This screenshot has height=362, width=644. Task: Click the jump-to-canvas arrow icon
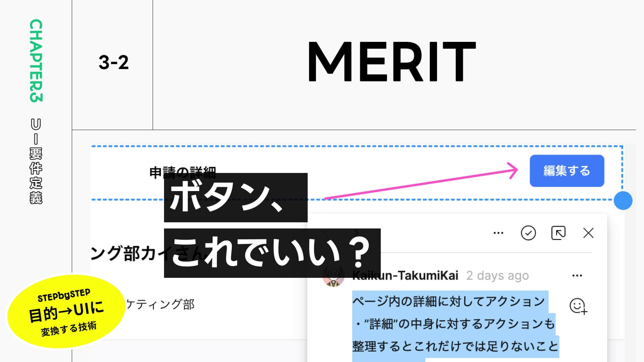point(558,232)
